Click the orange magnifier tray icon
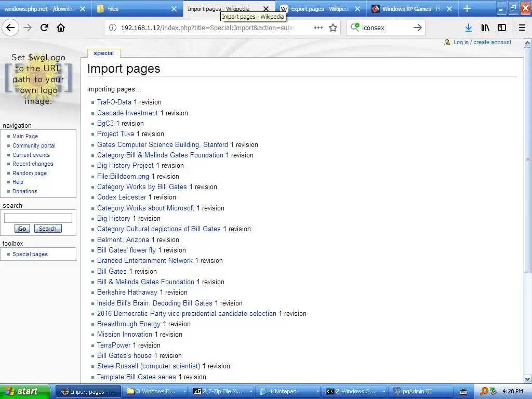Image resolution: width=532 pixels, height=399 pixels. (x=484, y=391)
